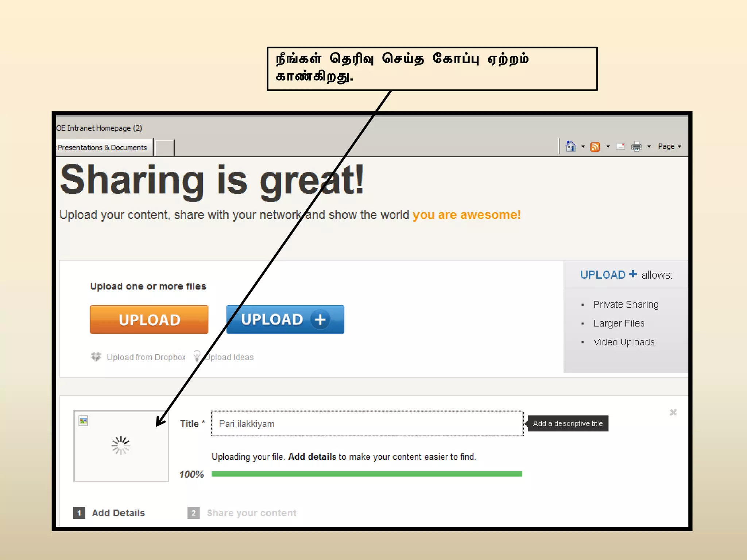
Task: Select step 2 Share your content
Action: tap(251, 513)
